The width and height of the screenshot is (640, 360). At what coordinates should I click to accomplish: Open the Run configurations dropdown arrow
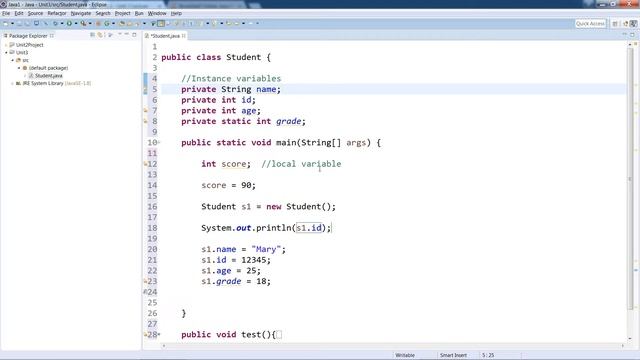click(76, 24)
